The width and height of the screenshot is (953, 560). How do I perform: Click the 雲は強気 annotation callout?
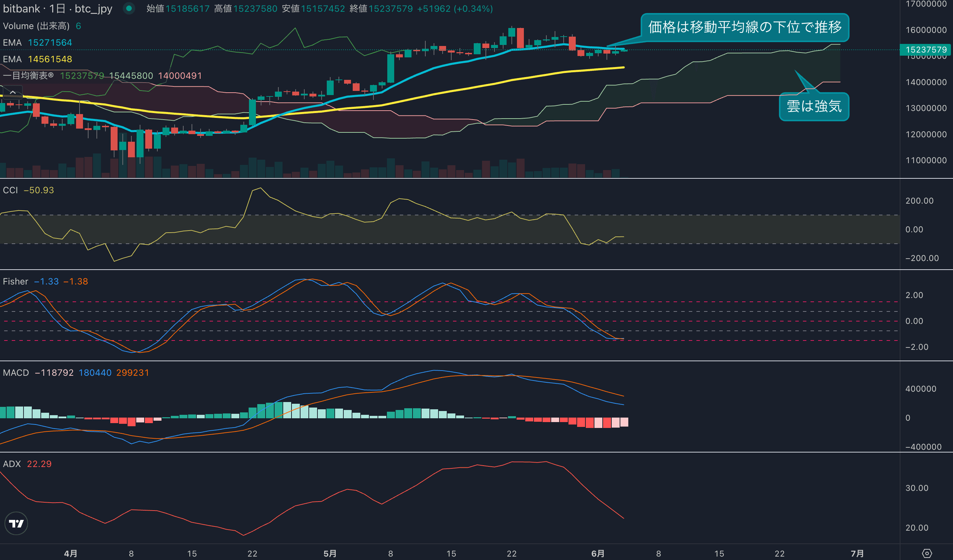(814, 106)
